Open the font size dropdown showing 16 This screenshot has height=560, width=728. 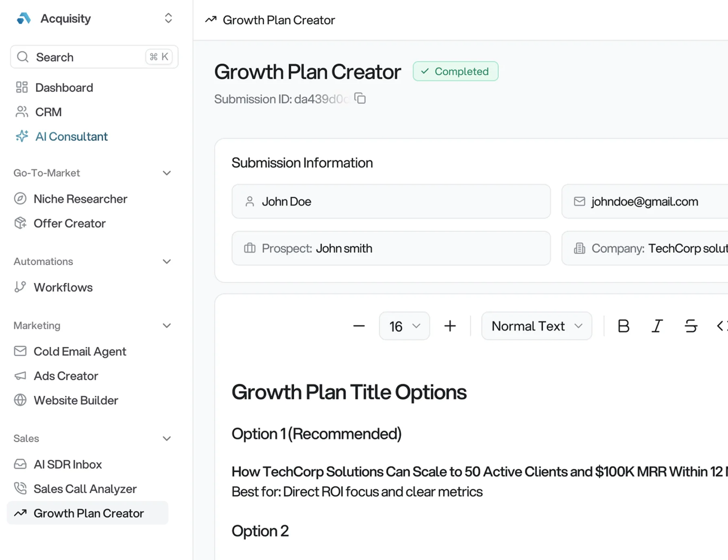(404, 326)
